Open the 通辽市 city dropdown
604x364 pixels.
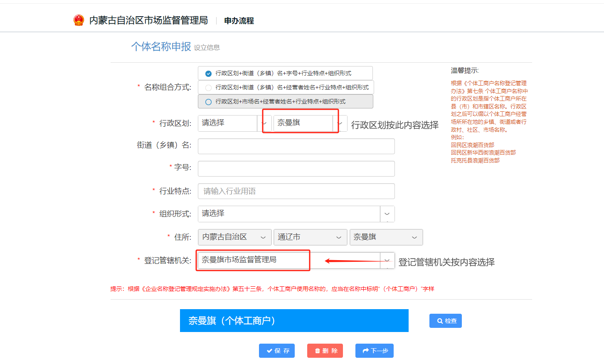point(310,237)
